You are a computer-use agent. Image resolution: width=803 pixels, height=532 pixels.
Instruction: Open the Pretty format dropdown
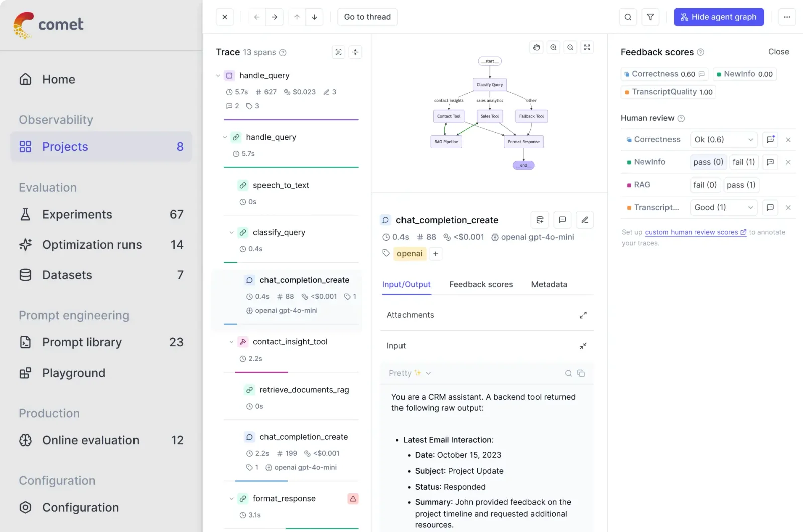(410, 373)
